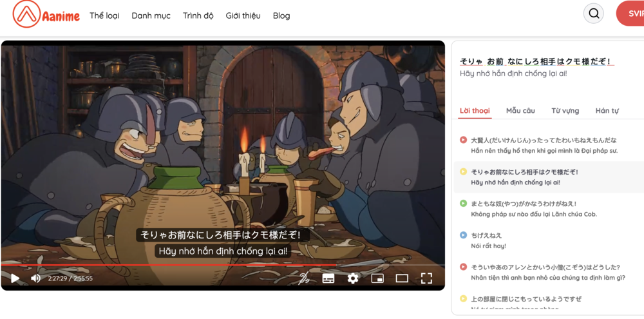
Task: Go to the Giới thiệu page
Action: coord(243,15)
